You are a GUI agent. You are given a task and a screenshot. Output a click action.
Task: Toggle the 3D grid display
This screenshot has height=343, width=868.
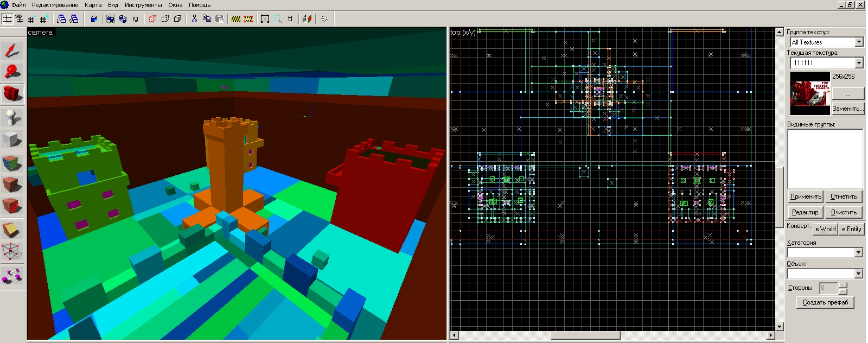coord(19,19)
